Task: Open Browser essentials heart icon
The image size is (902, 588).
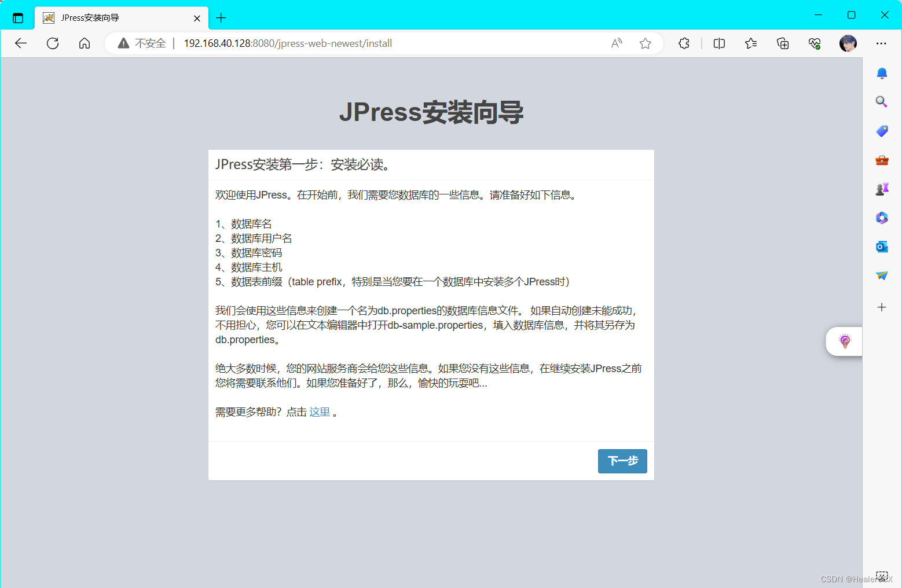Action: click(x=815, y=43)
